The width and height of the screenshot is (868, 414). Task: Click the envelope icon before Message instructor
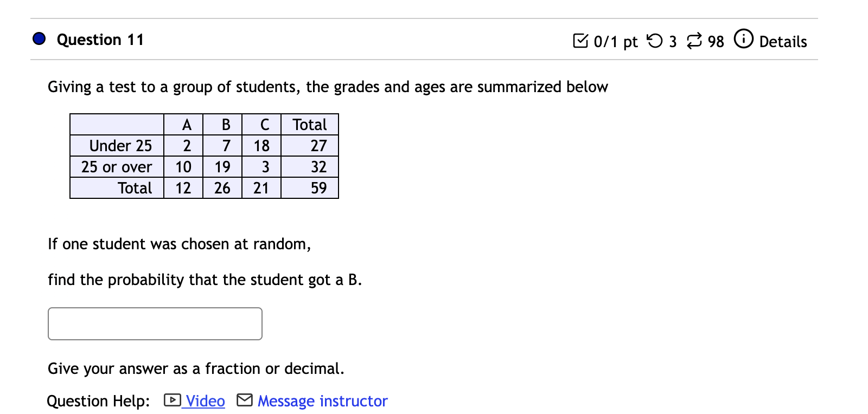coord(244,400)
